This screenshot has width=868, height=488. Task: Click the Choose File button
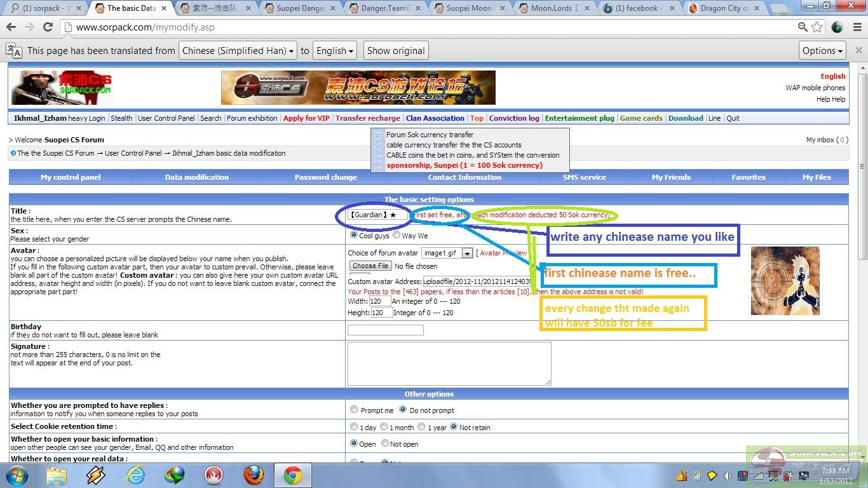(x=370, y=266)
